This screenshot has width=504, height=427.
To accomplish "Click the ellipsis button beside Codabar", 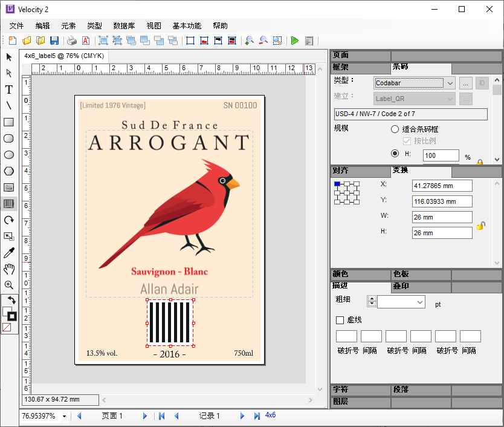I will point(465,83).
